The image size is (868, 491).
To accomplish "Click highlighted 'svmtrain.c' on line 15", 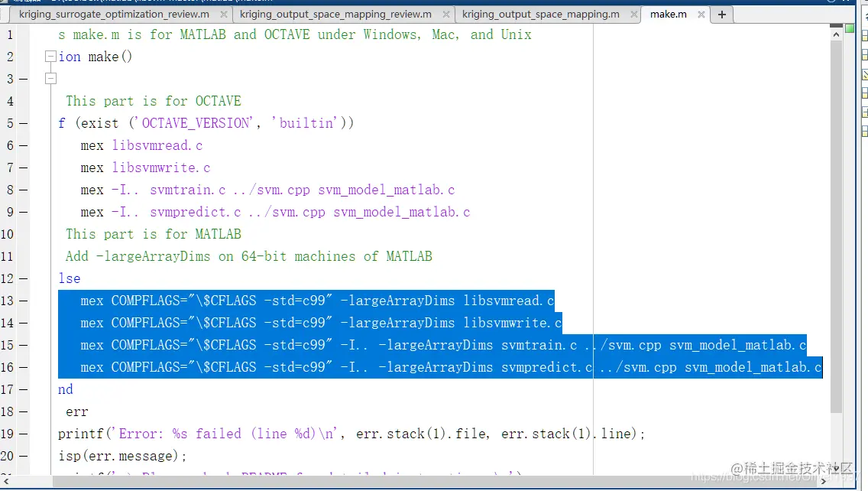I will click(539, 345).
